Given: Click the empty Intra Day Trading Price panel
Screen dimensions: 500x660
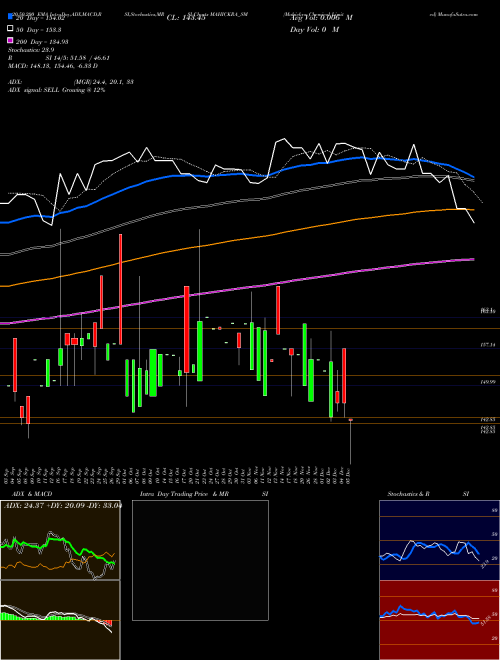Looking at the screenshot, I should point(200,560).
